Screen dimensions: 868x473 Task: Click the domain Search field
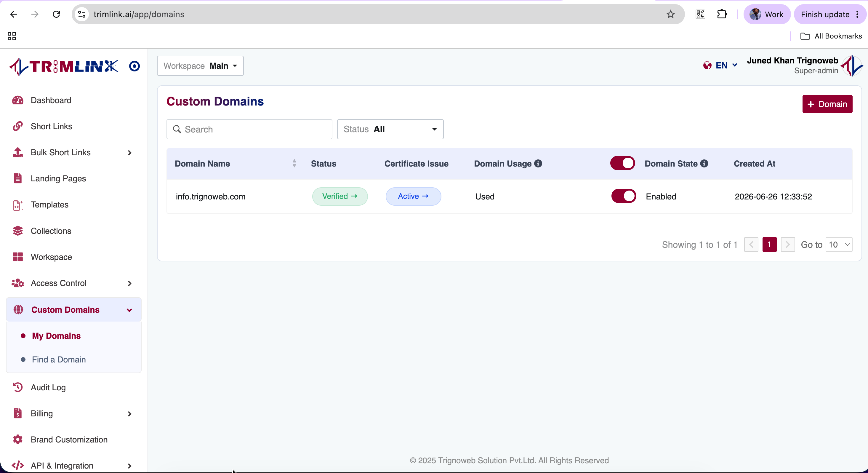249,129
